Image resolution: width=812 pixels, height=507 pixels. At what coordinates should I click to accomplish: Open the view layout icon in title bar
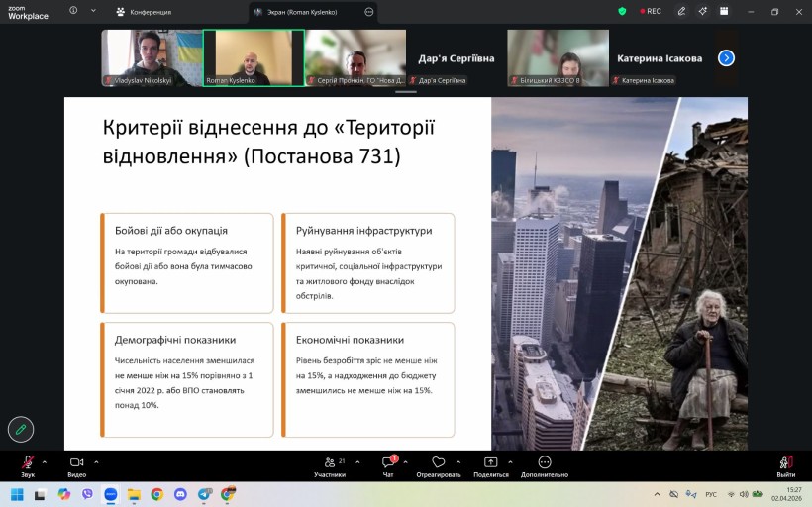[x=724, y=11]
